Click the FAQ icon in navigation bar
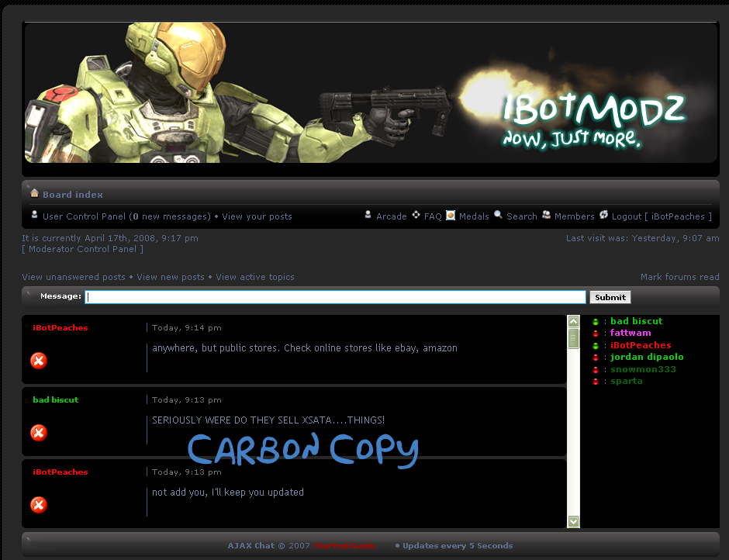Image resolution: width=729 pixels, height=560 pixels. [x=416, y=215]
